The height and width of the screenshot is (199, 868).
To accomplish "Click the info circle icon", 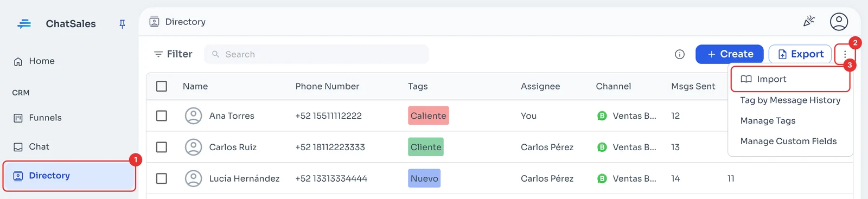I will (x=680, y=54).
